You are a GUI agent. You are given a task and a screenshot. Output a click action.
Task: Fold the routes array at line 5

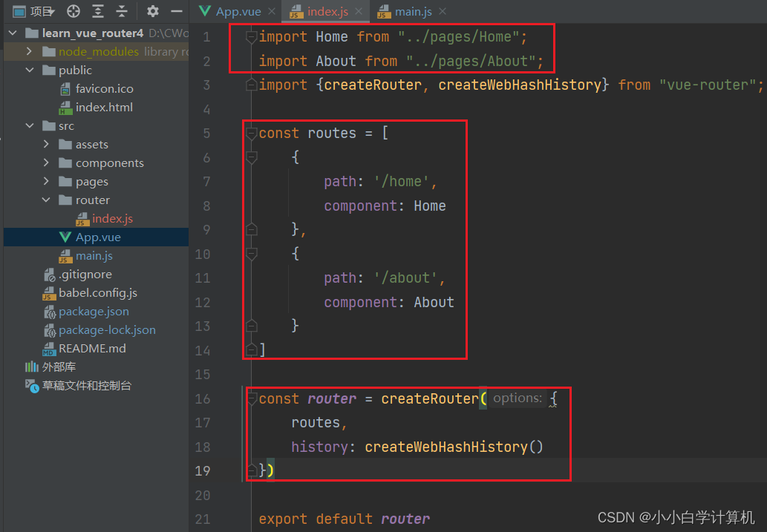[252, 133]
